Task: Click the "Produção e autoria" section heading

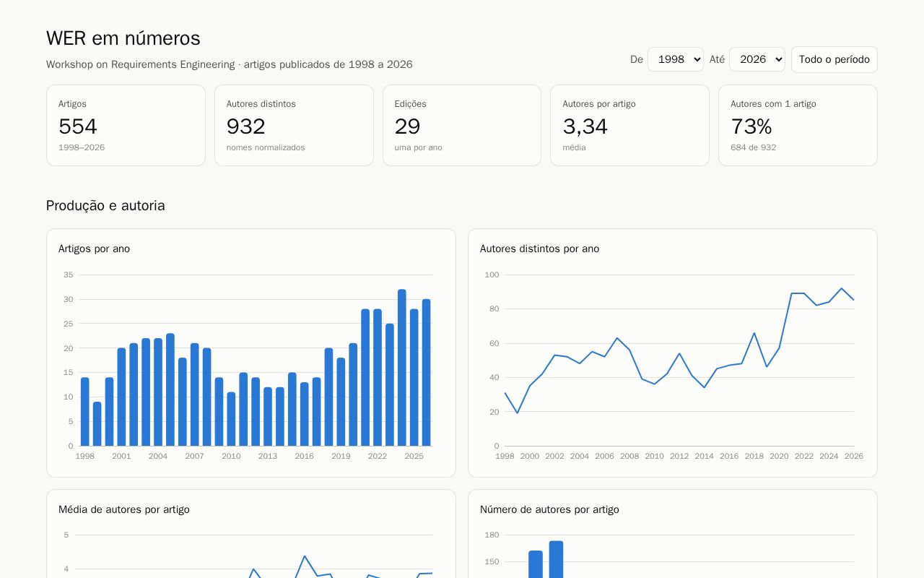Action: click(x=105, y=206)
